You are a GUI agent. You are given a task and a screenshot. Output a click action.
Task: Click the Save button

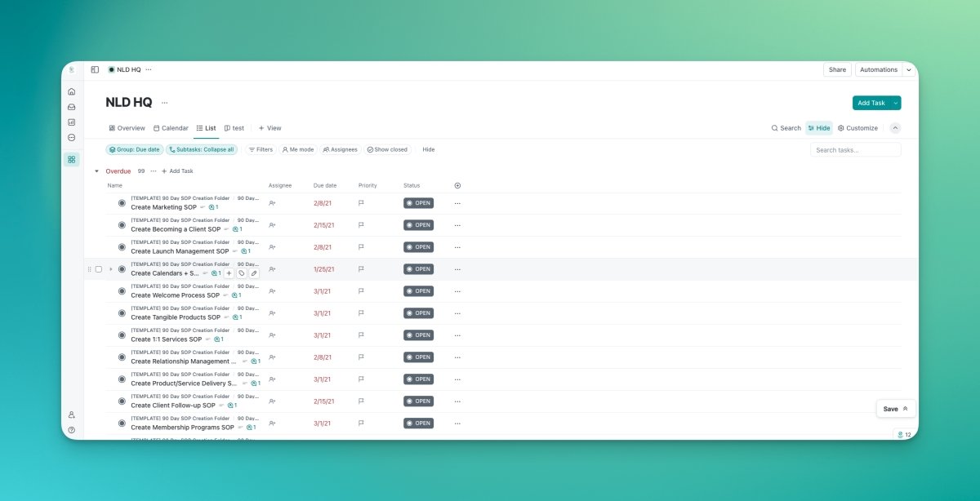point(891,408)
